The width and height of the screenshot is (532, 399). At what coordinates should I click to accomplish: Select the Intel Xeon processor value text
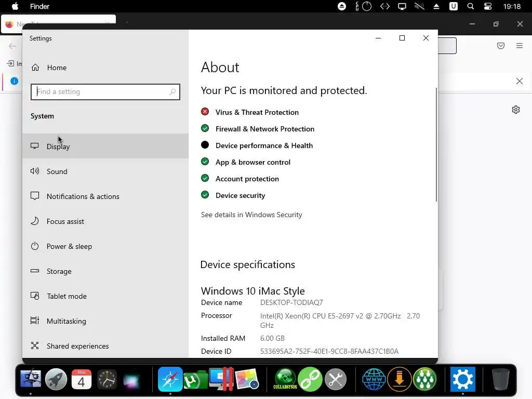pos(340,321)
